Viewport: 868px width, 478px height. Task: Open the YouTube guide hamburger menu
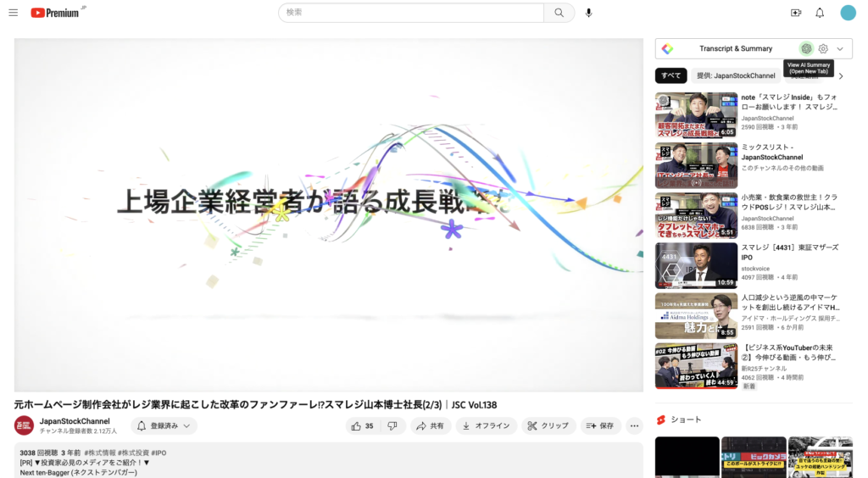[x=14, y=13]
